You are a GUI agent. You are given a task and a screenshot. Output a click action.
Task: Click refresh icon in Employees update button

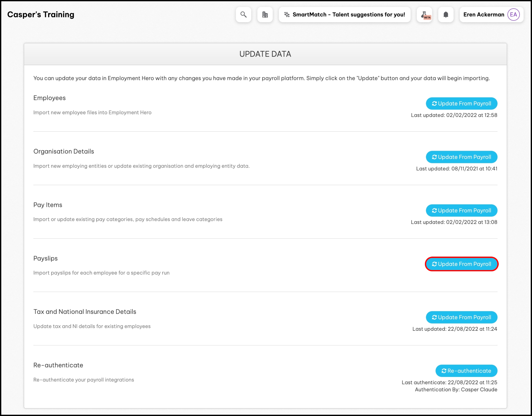click(x=434, y=104)
